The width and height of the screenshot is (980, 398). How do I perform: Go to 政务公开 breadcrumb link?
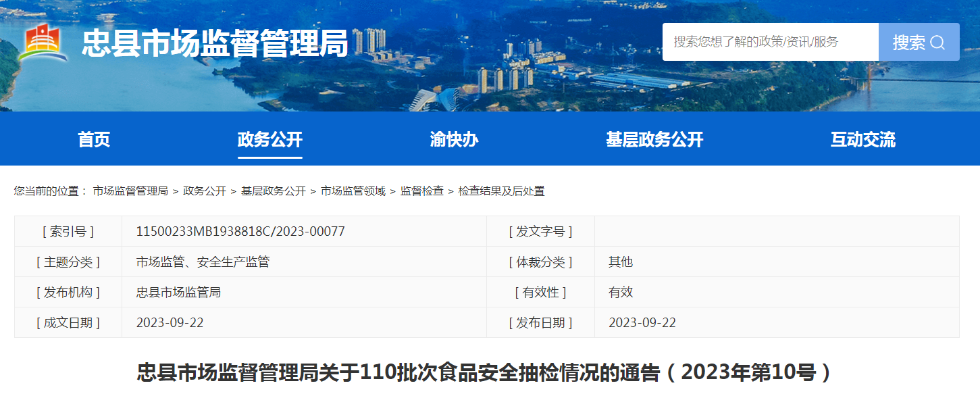(205, 191)
